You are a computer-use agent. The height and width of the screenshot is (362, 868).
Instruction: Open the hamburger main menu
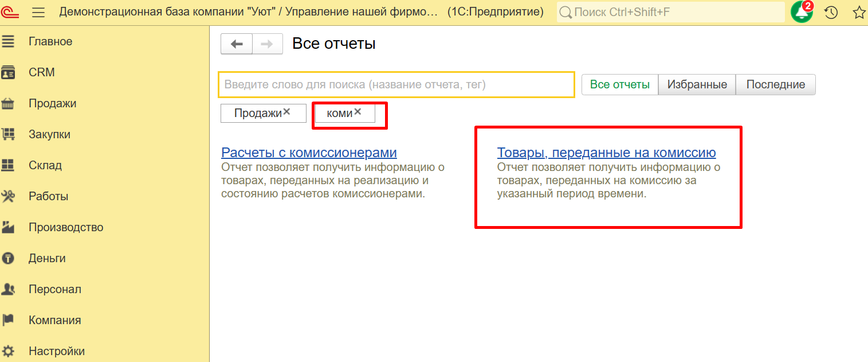(x=38, y=12)
